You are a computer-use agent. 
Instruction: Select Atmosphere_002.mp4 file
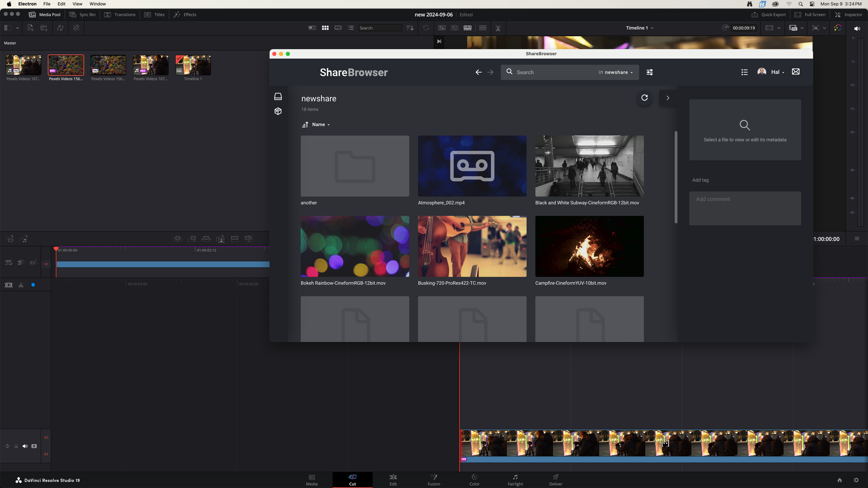(472, 166)
